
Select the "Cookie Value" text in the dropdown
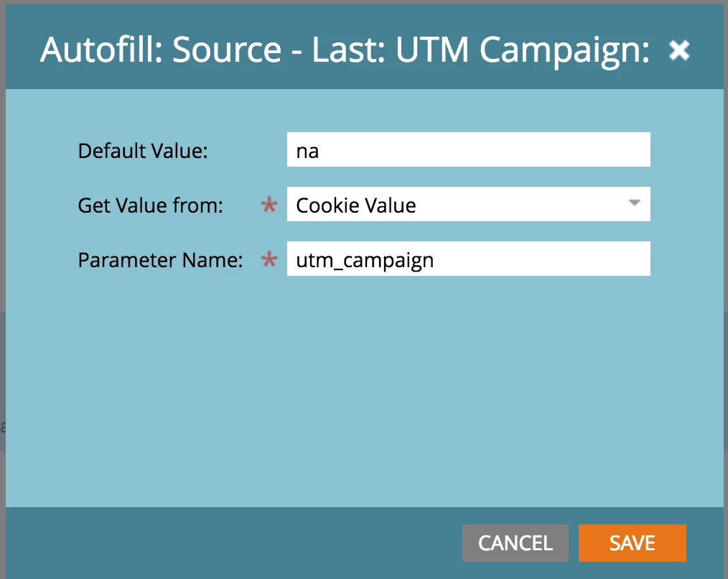[x=355, y=205]
